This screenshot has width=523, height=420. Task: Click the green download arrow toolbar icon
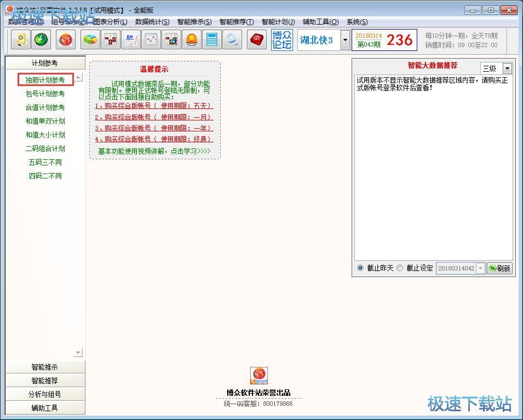point(41,39)
